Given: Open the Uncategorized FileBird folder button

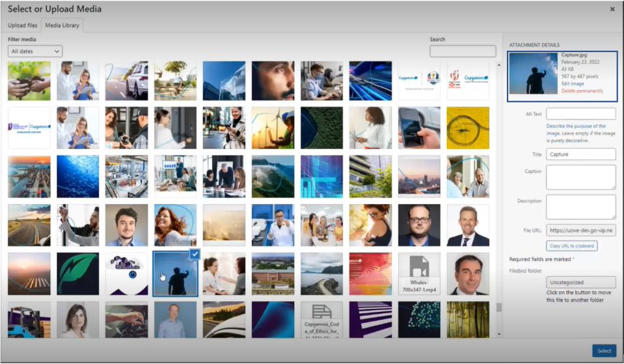Looking at the screenshot, I should click(580, 283).
